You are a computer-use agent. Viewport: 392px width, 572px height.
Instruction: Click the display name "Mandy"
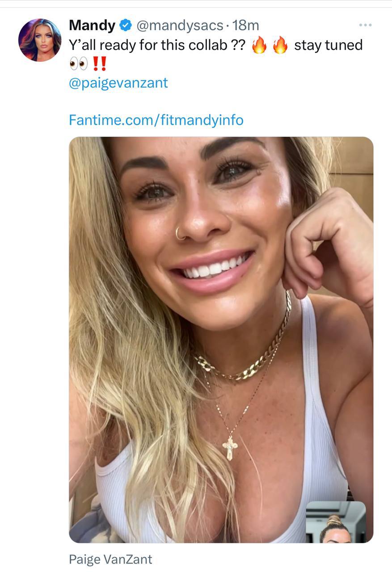coord(92,25)
